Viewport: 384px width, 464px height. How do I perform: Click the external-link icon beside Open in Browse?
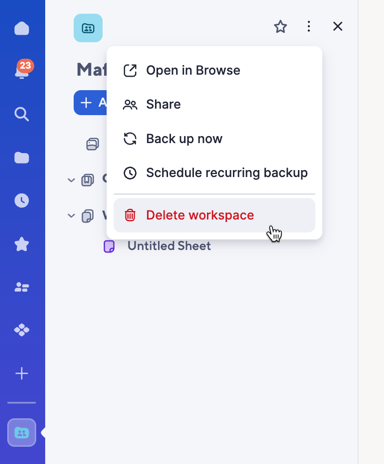(130, 71)
